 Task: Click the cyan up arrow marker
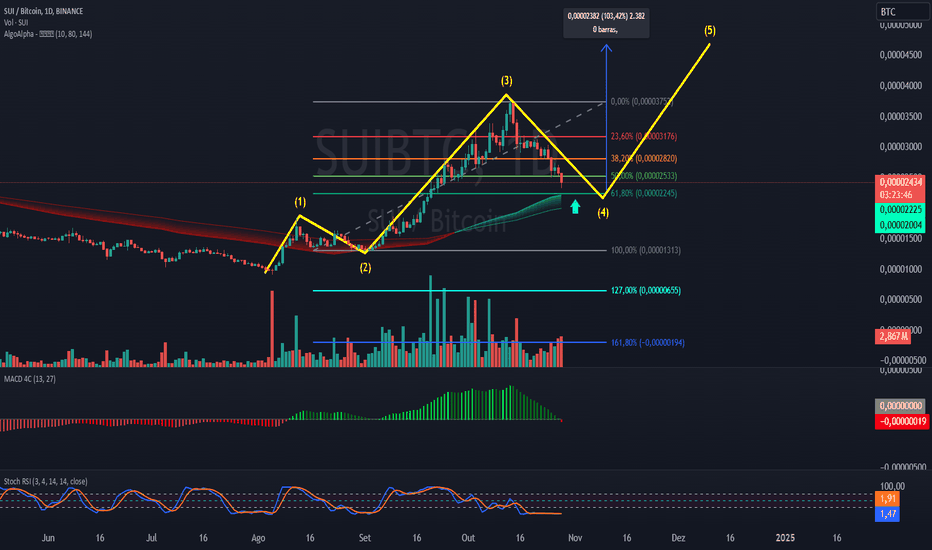click(575, 206)
